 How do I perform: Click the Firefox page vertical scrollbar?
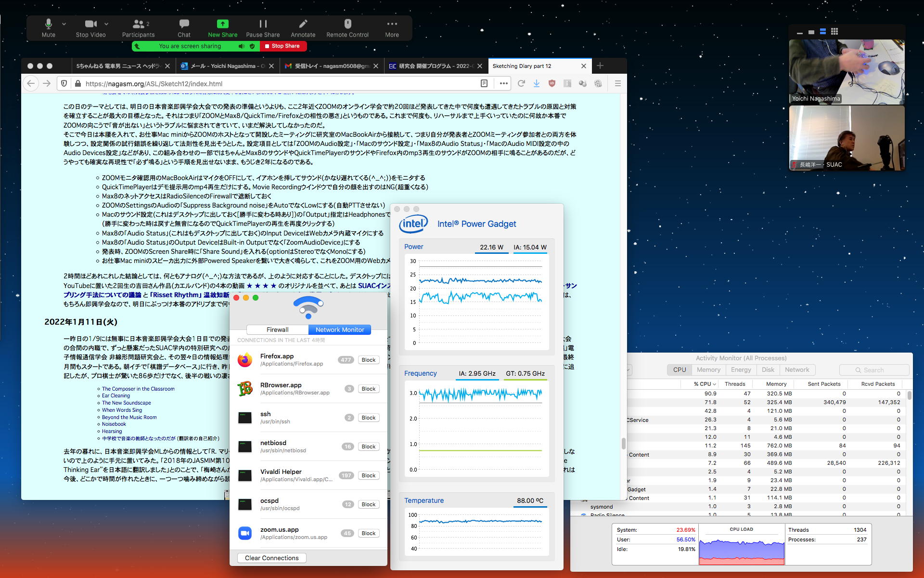click(623, 443)
